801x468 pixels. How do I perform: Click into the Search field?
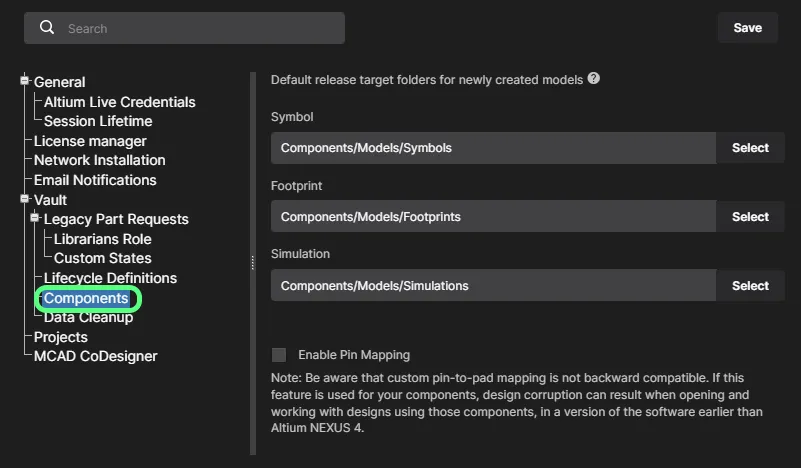[x=184, y=28]
